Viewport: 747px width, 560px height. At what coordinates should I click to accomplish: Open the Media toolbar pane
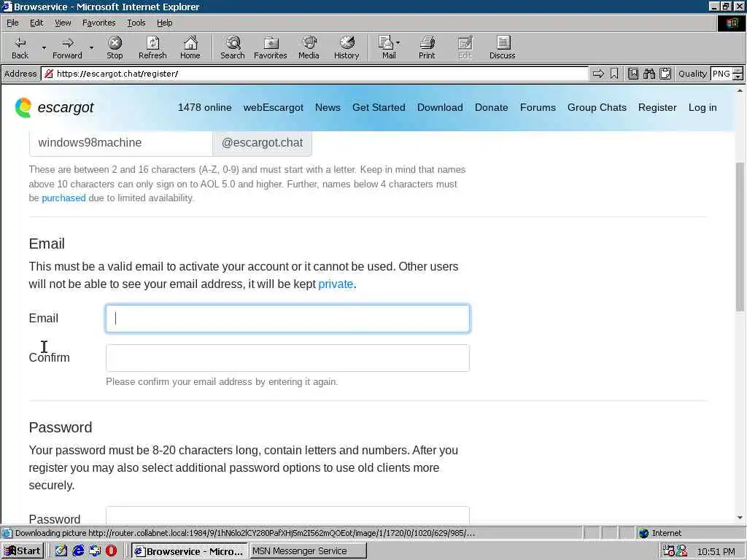click(309, 47)
